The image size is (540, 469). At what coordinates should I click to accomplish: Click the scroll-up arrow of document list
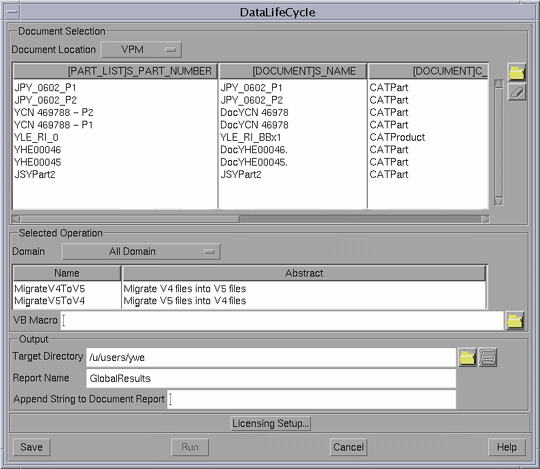point(498,84)
